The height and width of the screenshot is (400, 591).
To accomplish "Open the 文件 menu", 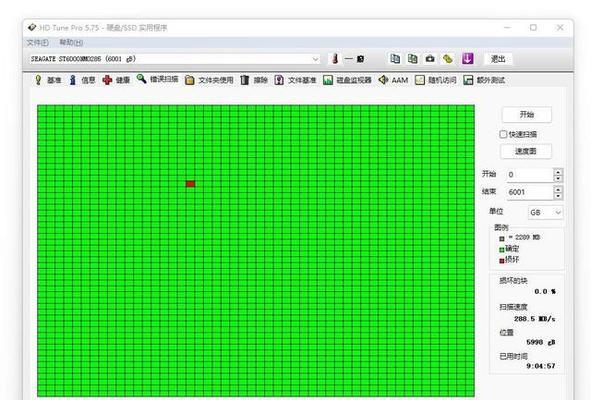I will click(x=38, y=43).
